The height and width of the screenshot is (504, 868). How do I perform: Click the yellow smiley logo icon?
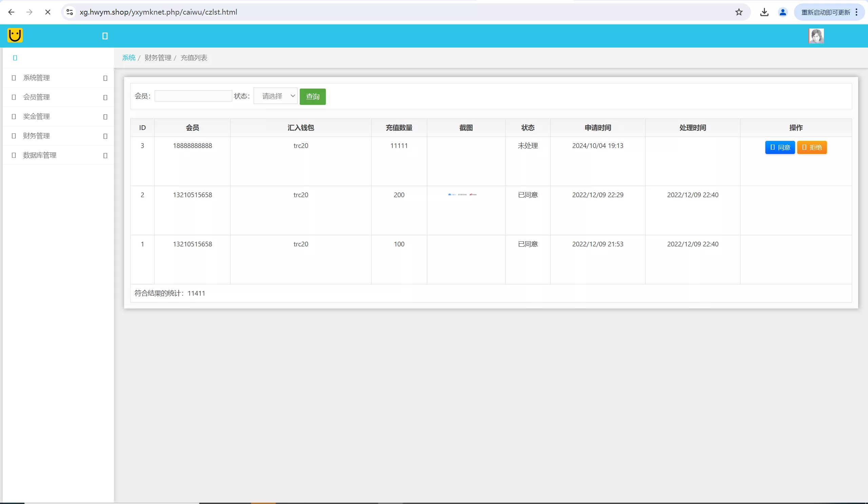pyautogui.click(x=15, y=36)
